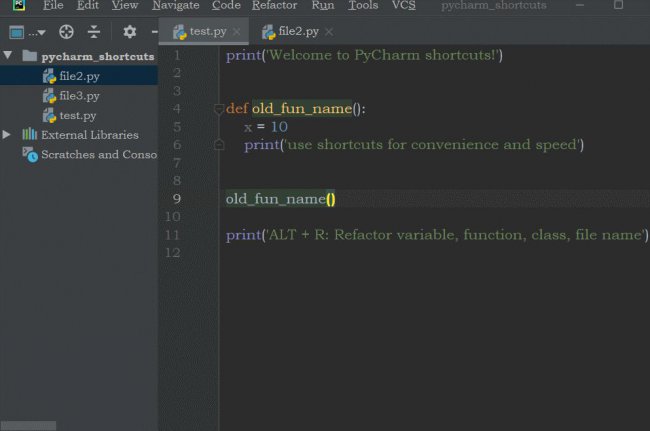
Task: Select Scratches and Consoles entry
Action: coord(99,155)
